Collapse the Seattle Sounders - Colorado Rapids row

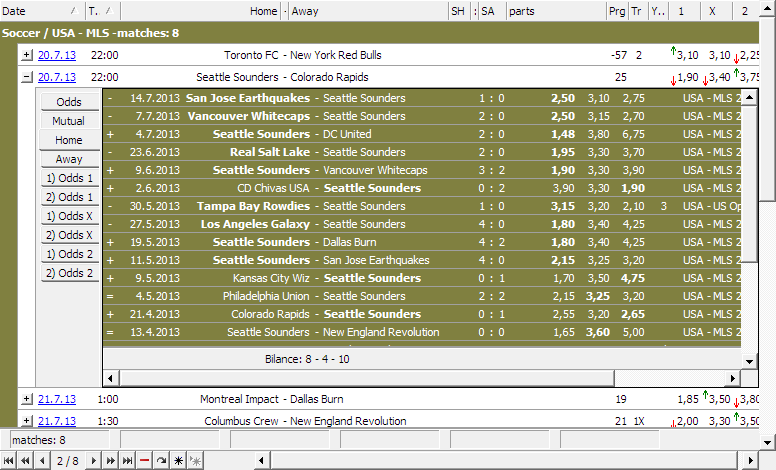point(27,77)
